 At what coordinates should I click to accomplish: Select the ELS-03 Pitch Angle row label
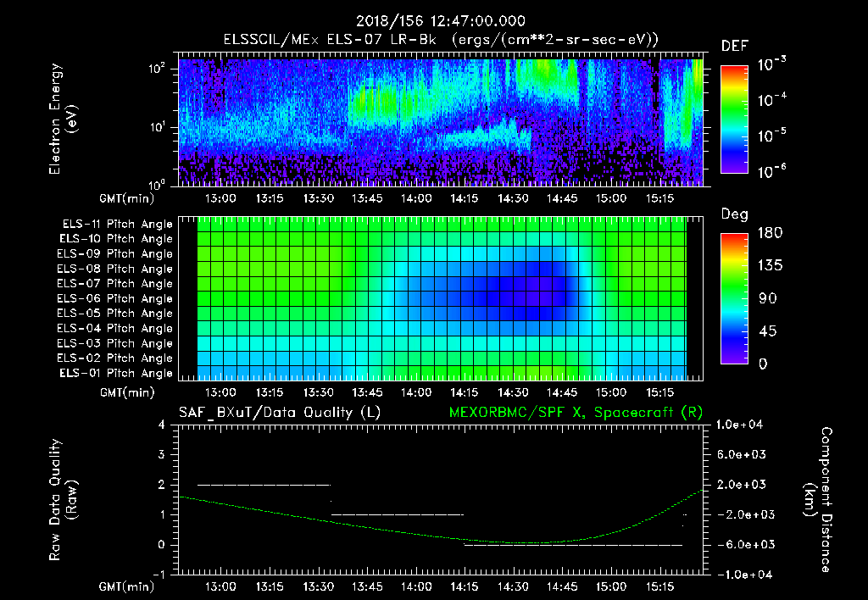(115, 343)
